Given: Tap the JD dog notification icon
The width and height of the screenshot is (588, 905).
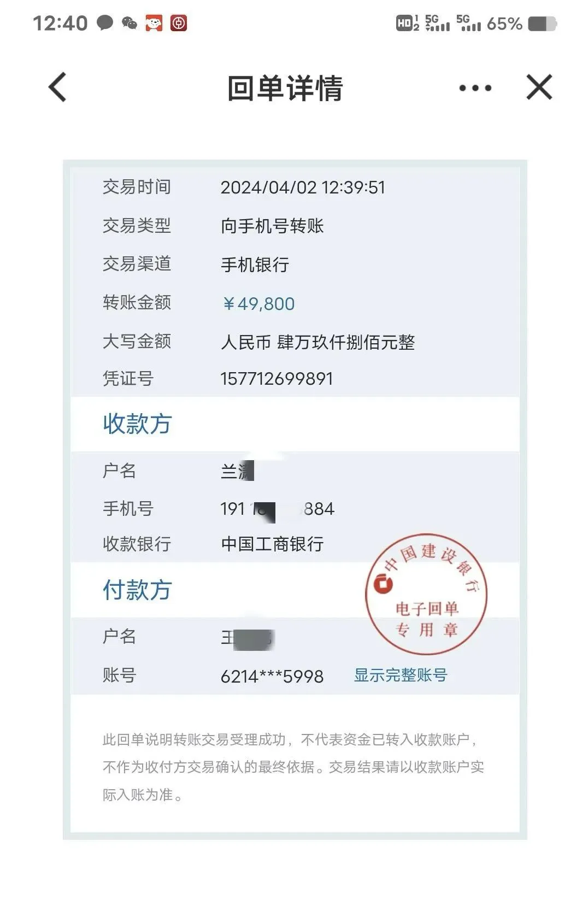Looking at the screenshot, I should coord(154,23).
